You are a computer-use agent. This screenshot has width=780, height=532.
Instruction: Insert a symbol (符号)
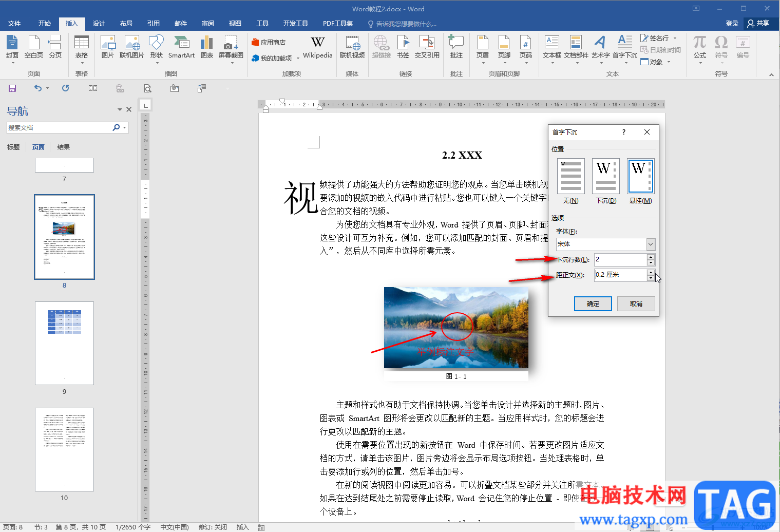721,49
